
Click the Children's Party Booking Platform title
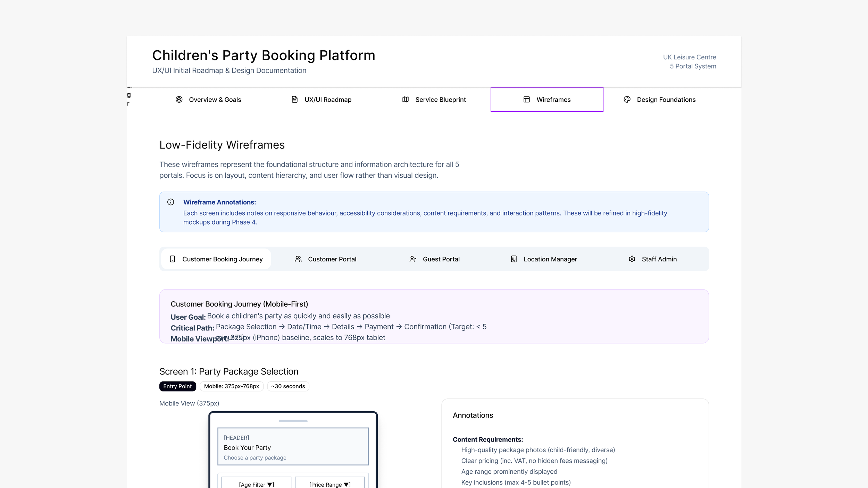click(264, 56)
